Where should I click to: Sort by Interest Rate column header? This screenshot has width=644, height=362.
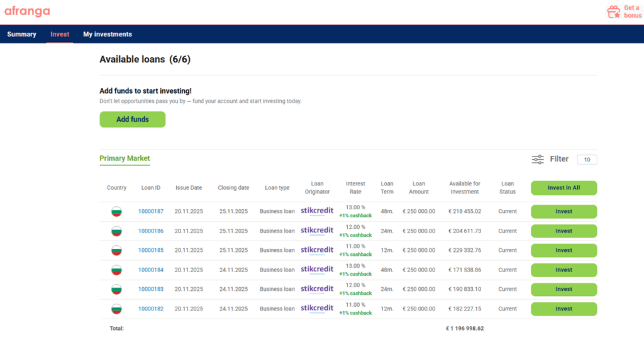click(355, 188)
